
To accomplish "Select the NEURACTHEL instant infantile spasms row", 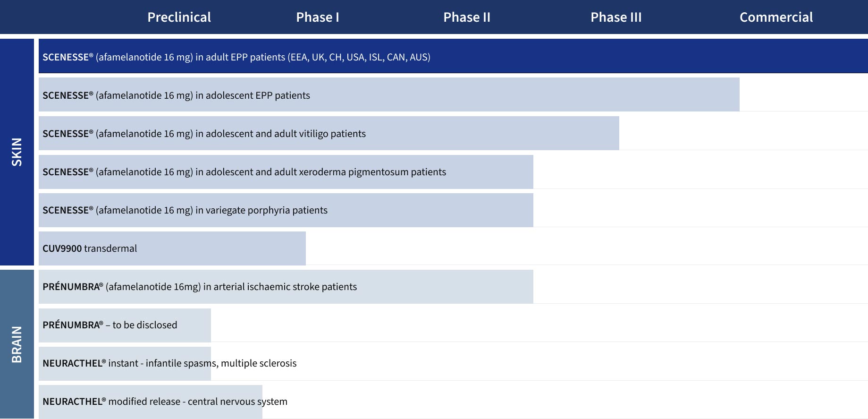I will click(x=169, y=363).
